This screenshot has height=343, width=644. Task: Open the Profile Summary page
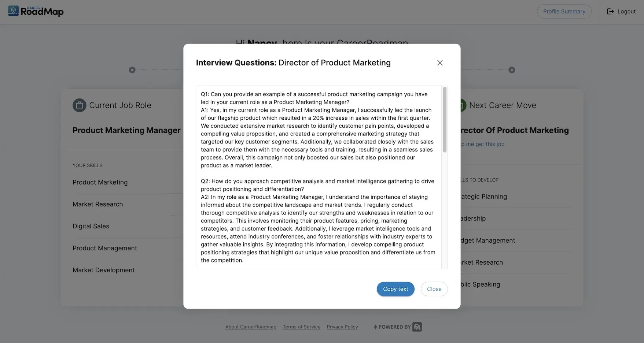pos(564,11)
